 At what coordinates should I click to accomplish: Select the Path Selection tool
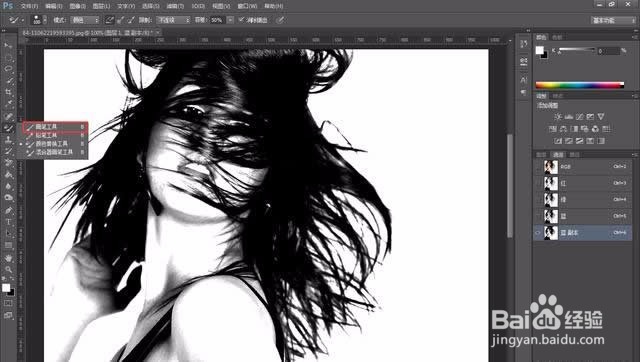[8, 234]
